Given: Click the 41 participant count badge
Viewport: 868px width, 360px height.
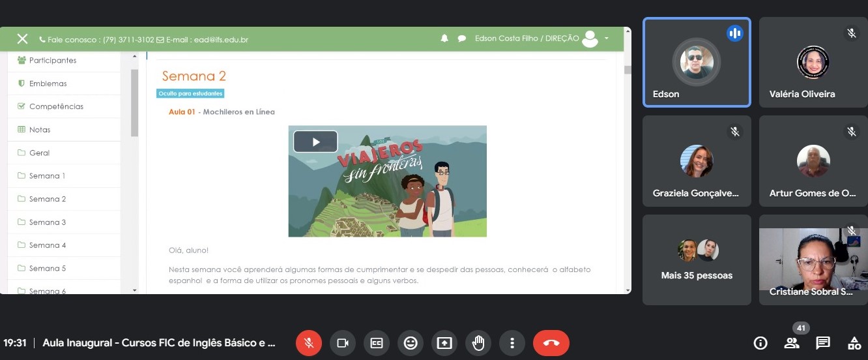Looking at the screenshot, I should [x=802, y=328].
